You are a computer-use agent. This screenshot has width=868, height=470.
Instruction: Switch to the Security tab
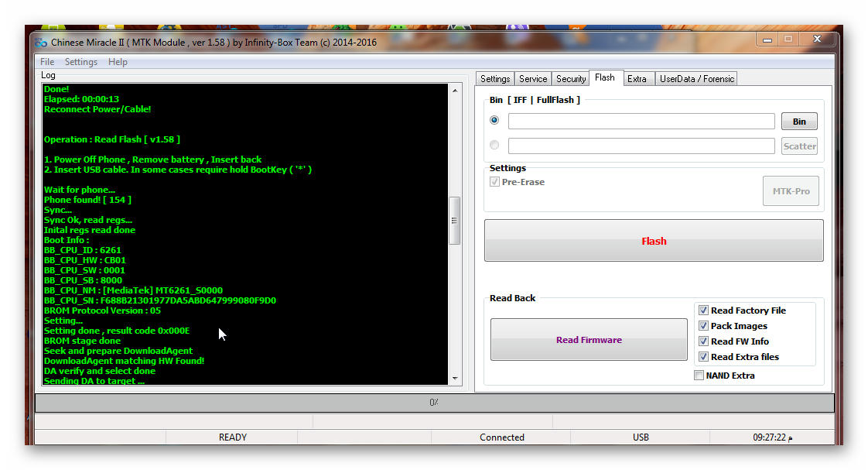coord(571,79)
